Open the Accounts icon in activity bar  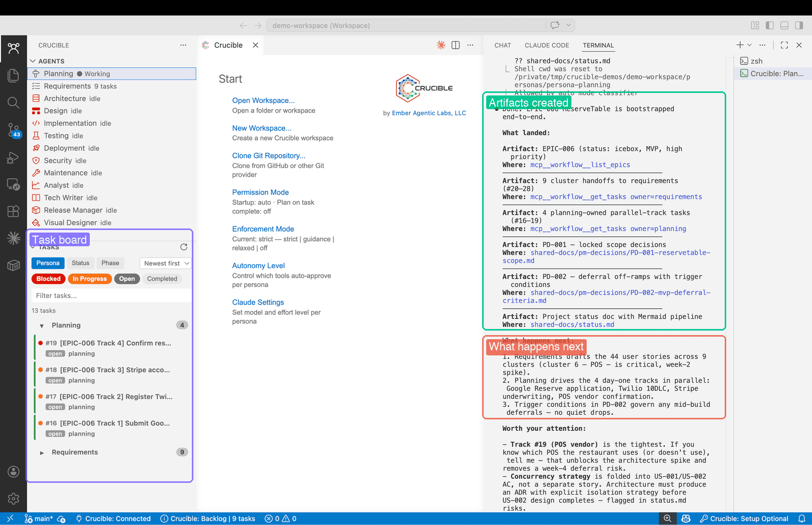tap(14, 472)
